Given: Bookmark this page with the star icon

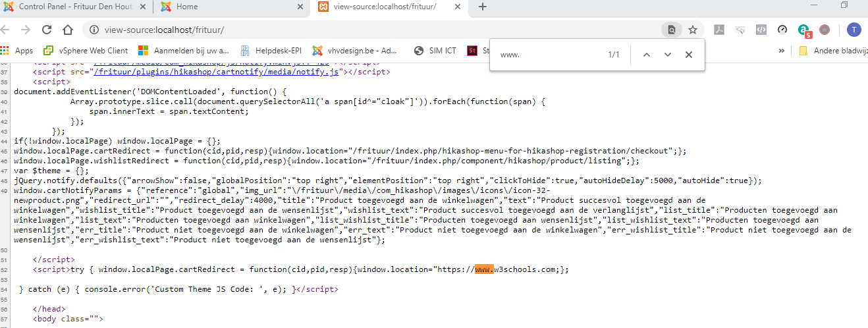Looking at the screenshot, I should click(693, 30).
